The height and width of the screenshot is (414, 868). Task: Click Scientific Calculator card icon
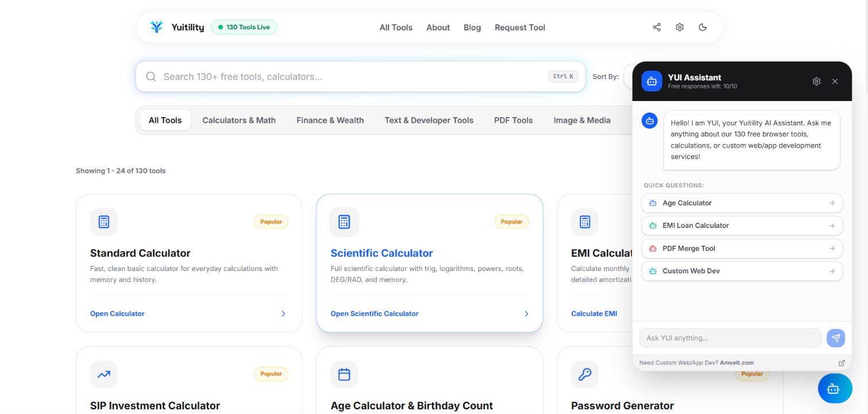(344, 222)
